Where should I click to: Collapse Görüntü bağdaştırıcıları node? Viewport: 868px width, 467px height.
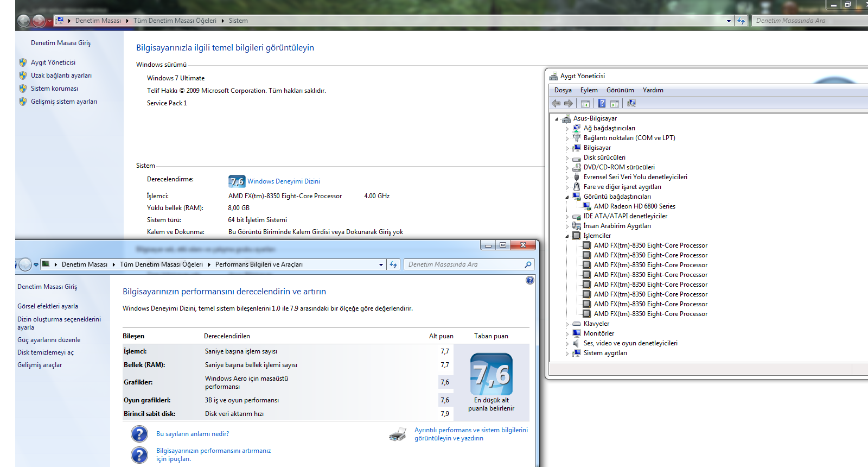click(567, 197)
